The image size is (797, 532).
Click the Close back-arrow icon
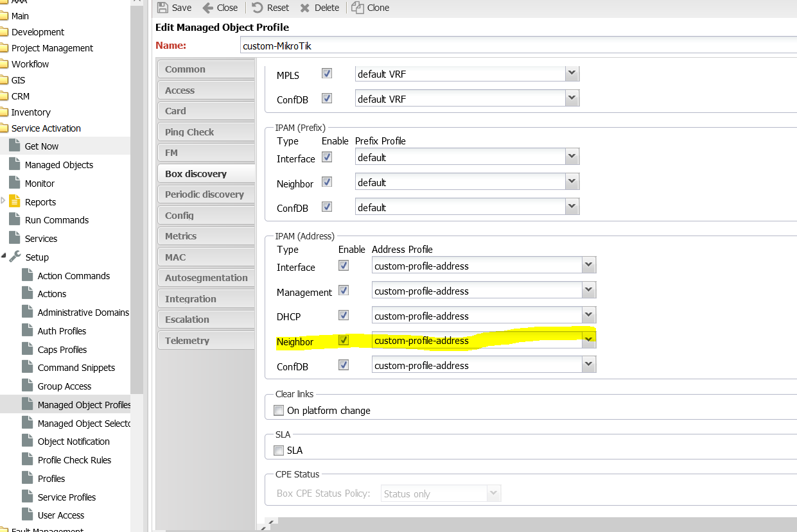coord(207,8)
